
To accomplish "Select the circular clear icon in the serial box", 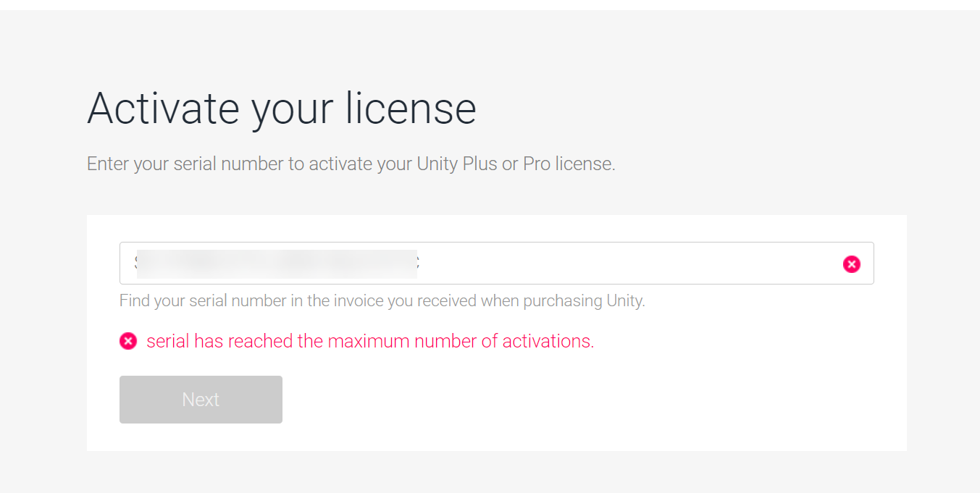I will click(851, 264).
